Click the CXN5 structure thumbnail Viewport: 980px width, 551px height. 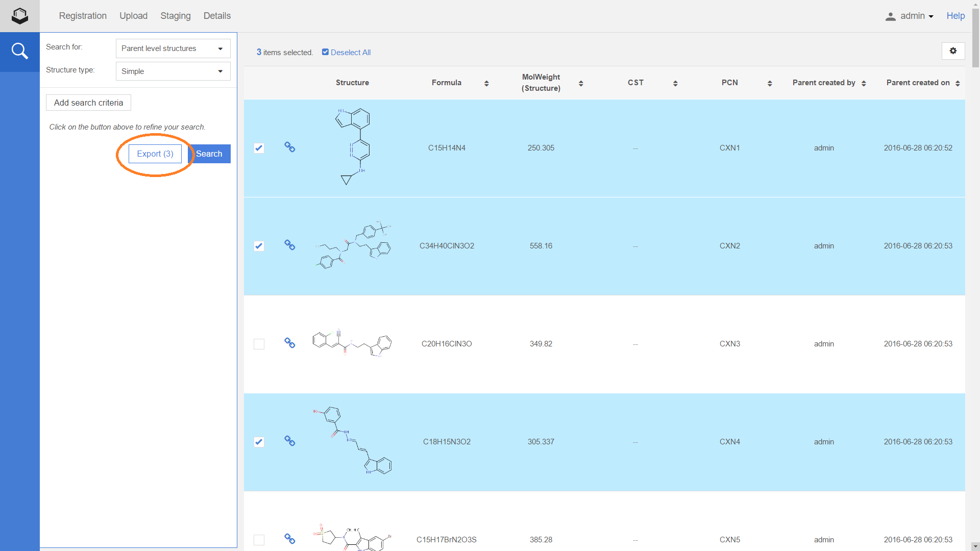352,538
